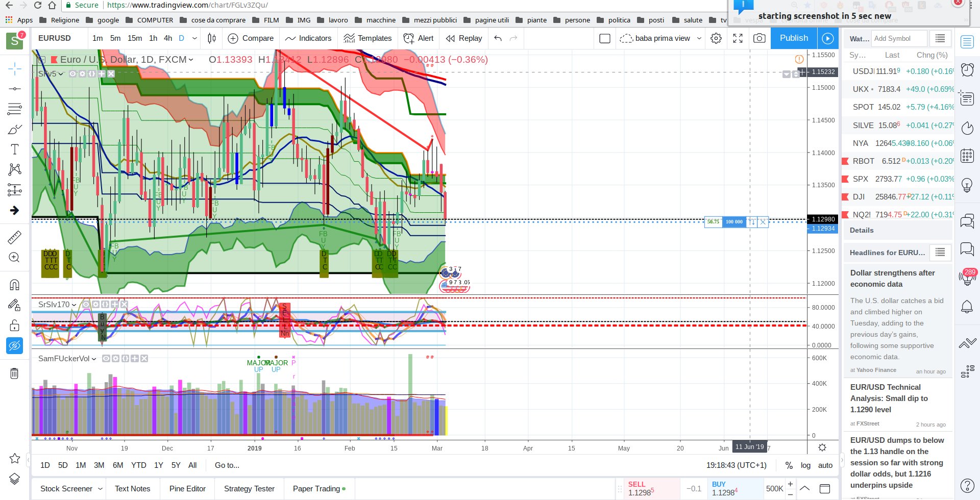
Task: Expand the SrSlv170 indicator dropdown
Action: point(74,305)
